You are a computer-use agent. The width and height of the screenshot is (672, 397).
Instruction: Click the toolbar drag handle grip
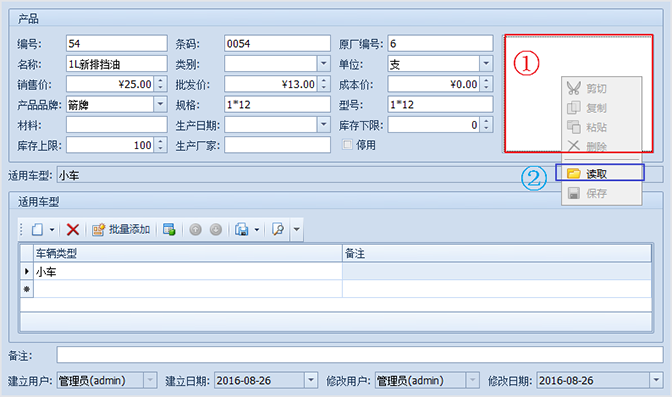[x=21, y=230]
